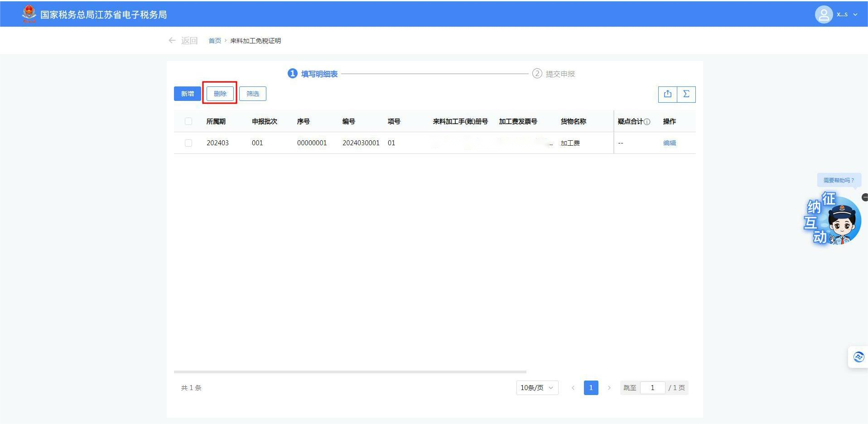868x424 pixels.
Task: Click the horizontal table scrollbar
Action: (350, 372)
